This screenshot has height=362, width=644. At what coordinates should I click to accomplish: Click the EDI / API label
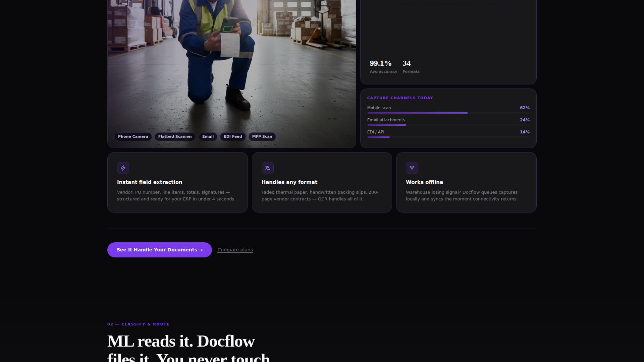(375, 132)
